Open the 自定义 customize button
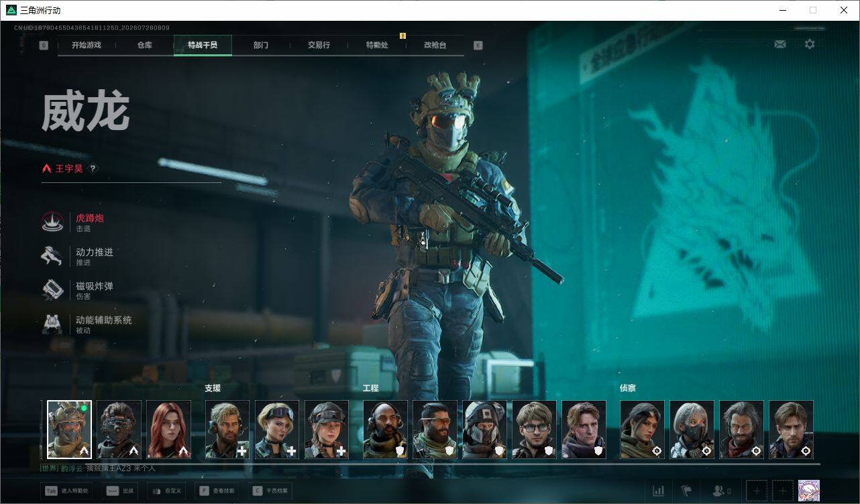860x504 pixels. tap(166, 491)
